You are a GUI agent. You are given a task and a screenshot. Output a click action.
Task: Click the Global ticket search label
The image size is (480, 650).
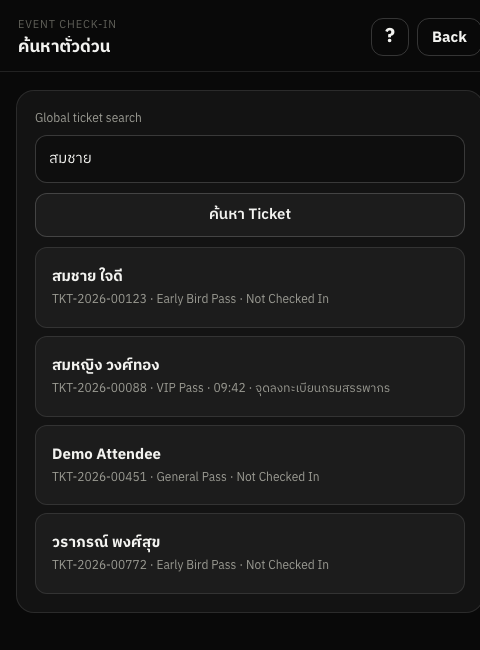88,118
